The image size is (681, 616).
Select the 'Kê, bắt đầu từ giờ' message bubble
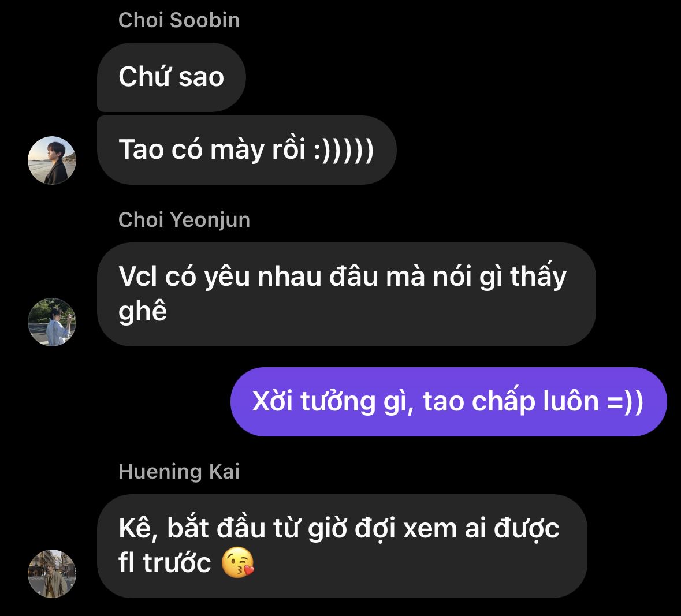[342, 546]
